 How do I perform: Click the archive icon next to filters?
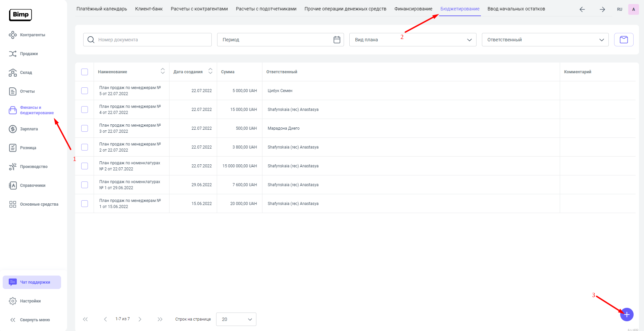[x=624, y=40]
